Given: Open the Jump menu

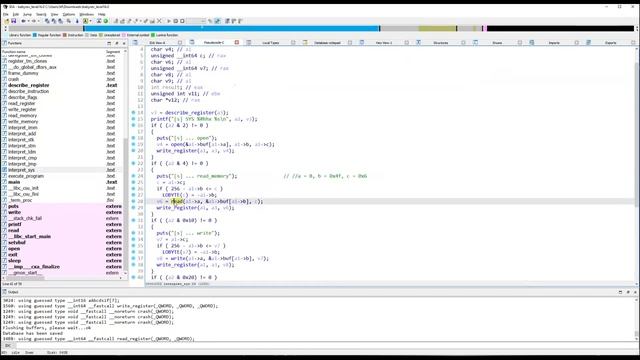Looking at the screenshot, I should tap(27, 14).
